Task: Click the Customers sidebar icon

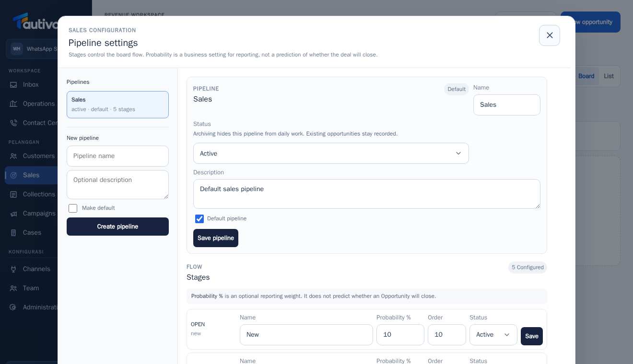Action: 13,156
